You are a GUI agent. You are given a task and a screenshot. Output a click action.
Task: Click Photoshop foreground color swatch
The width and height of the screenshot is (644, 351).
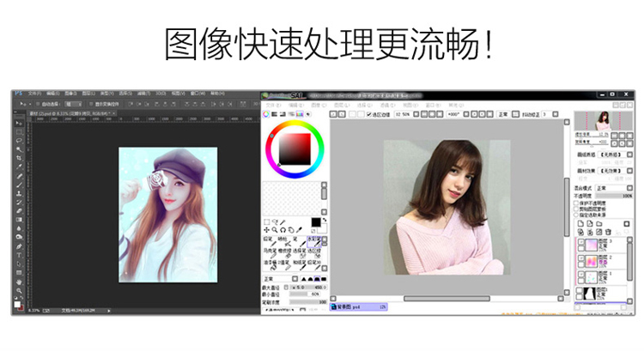(17, 304)
